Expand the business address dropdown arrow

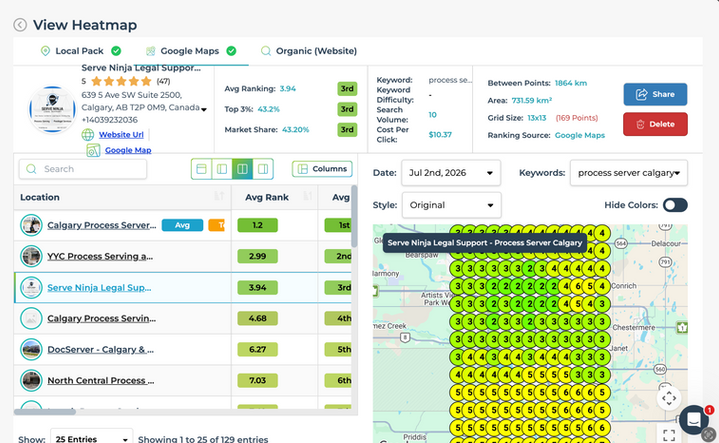pyautogui.click(x=204, y=109)
